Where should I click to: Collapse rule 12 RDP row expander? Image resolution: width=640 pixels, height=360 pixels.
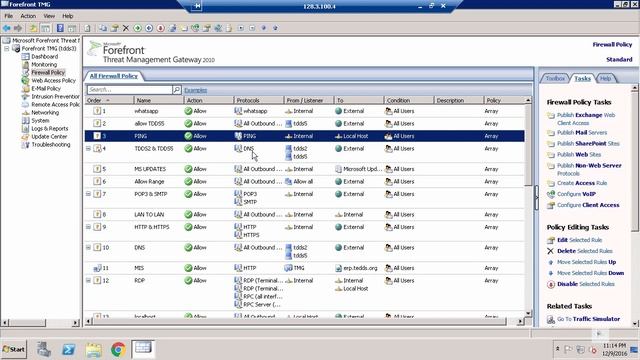[x=88, y=280]
